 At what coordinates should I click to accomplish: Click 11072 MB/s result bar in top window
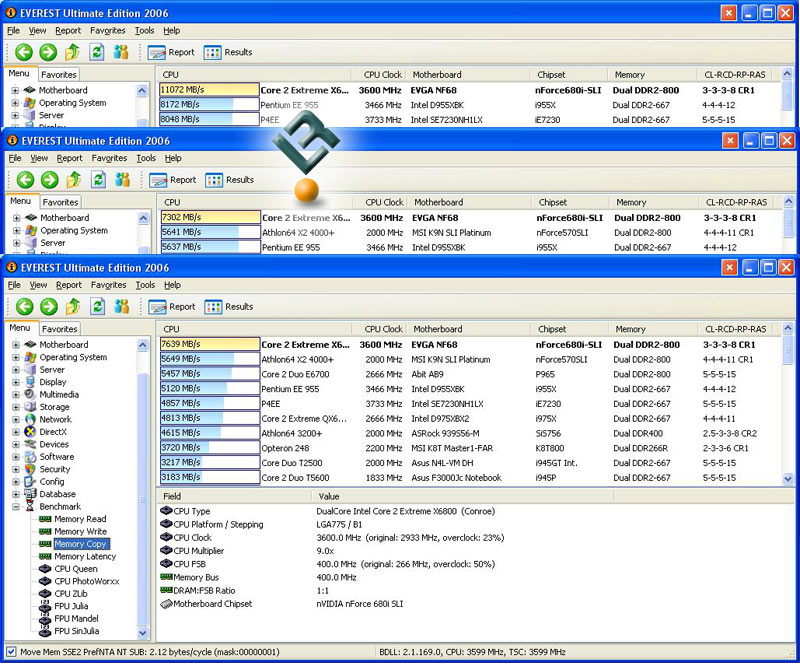pos(209,90)
